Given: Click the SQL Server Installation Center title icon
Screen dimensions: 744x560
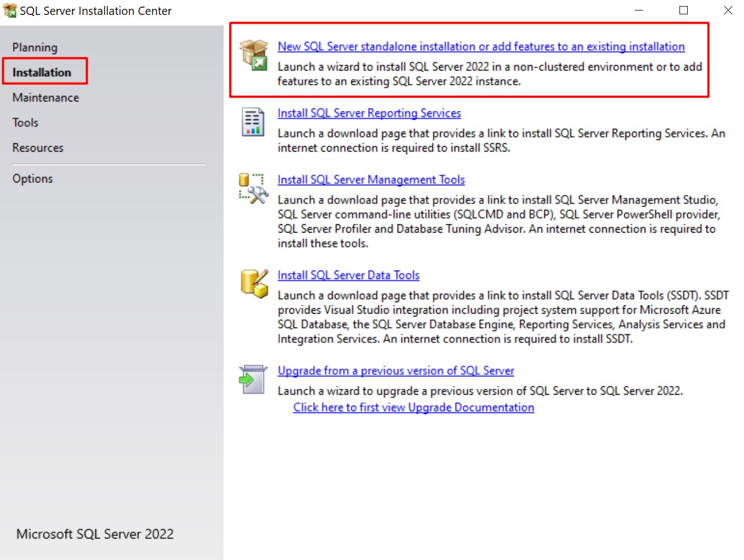Looking at the screenshot, I should pyautogui.click(x=10, y=10).
